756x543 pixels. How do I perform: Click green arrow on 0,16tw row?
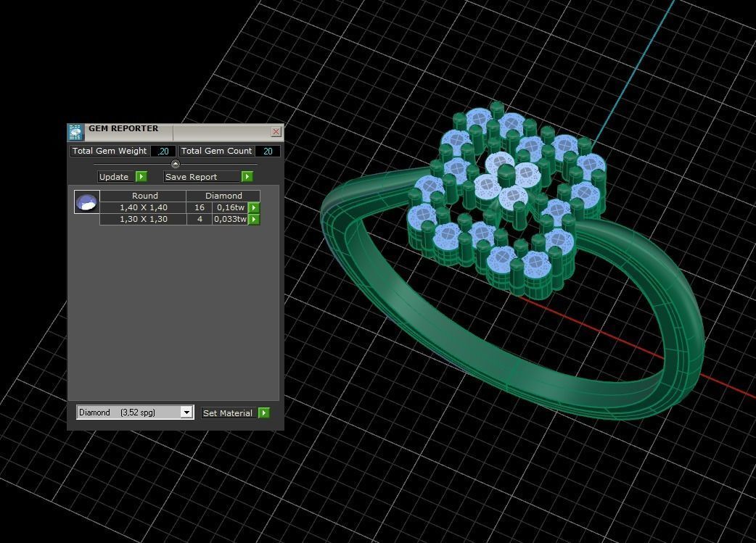pos(254,207)
